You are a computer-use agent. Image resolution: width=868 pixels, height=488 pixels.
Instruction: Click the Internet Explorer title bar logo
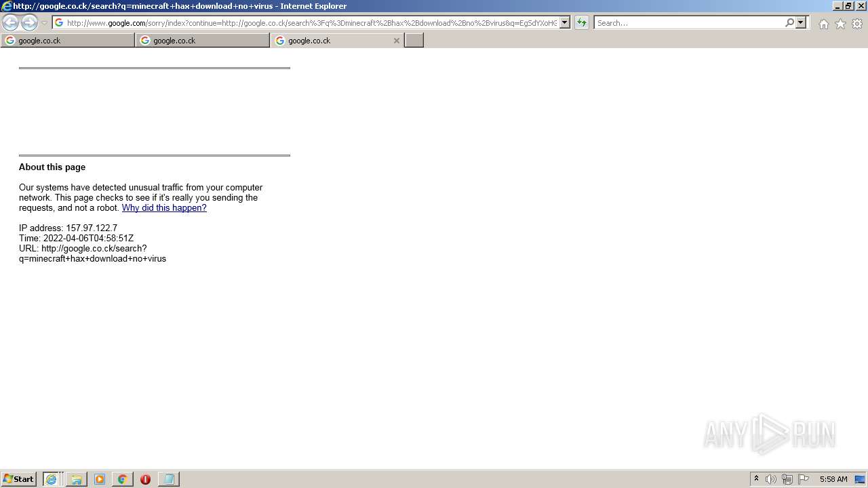7,6
